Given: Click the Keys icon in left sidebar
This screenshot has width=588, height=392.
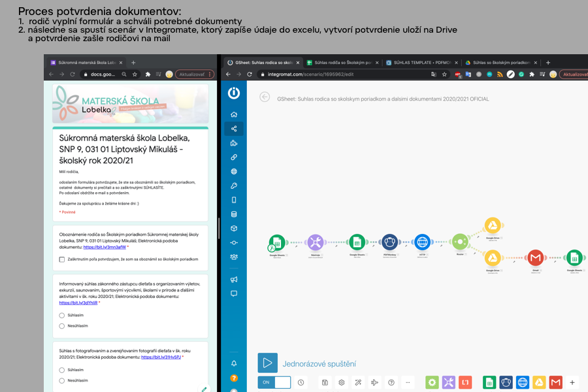Looking at the screenshot, I should pyautogui.click(x=234, y=186).
